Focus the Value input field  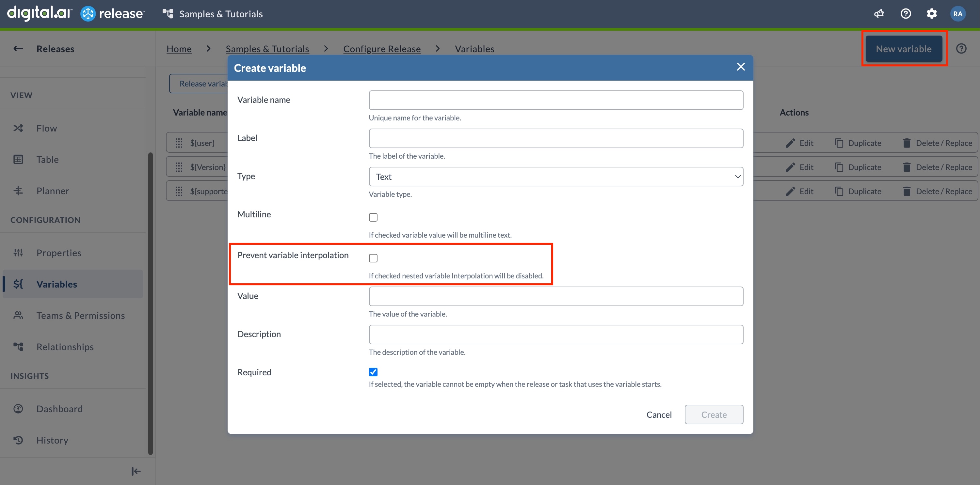click(x=556, y=296)
